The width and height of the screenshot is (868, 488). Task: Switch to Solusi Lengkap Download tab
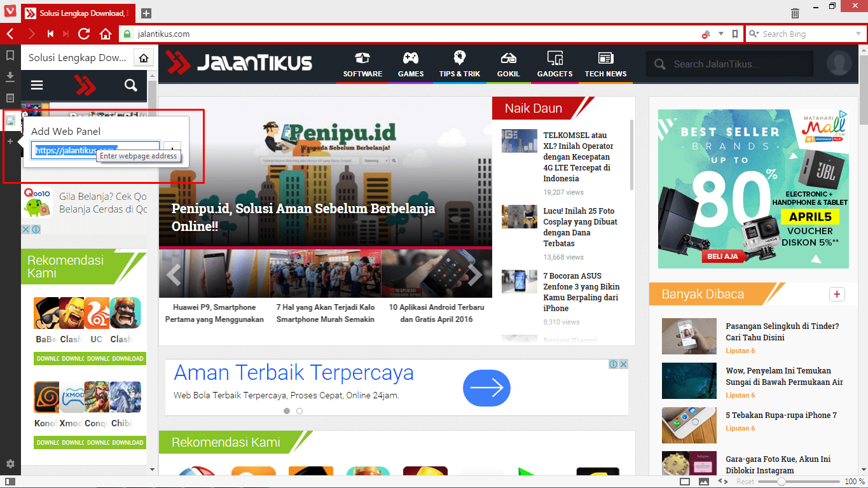[x=79, y=13]
